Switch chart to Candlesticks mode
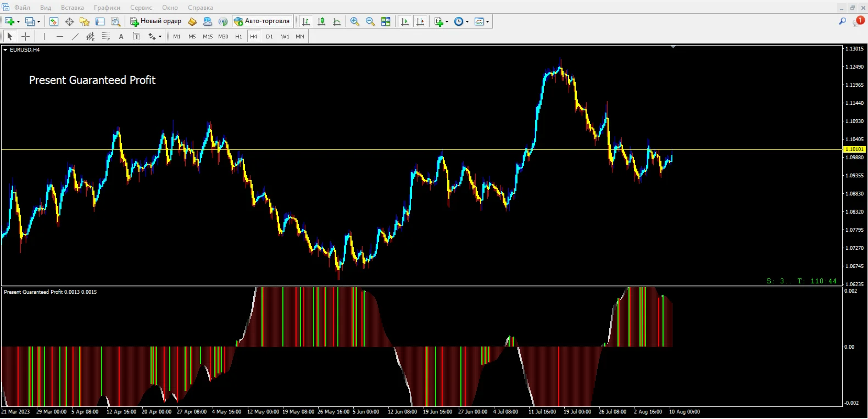Viewport: 868px width, 419px height. (x=321, y=21)
